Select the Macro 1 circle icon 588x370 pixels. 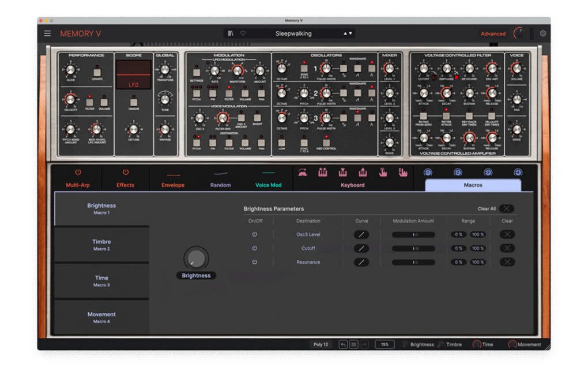click(x=428, y=172)
